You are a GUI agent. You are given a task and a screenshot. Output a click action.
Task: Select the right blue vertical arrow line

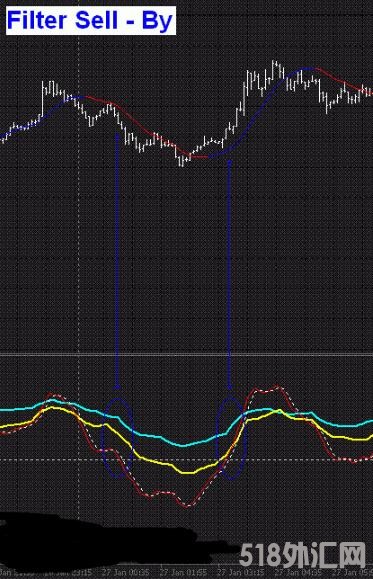pyautogui.click(x=229, y=273)
